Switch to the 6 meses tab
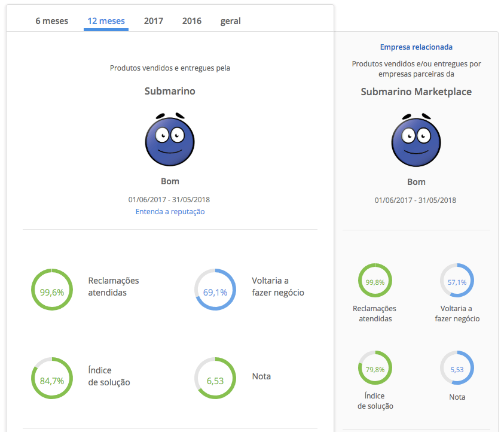The height and width of the screenshot is (432, 504). click(51, 21)
